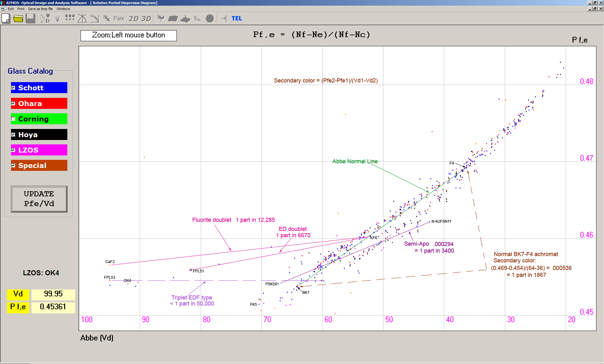Click the UPDATE Pfe/Vd button
Viewport: 604px width, 364px height.
[39, 199]
